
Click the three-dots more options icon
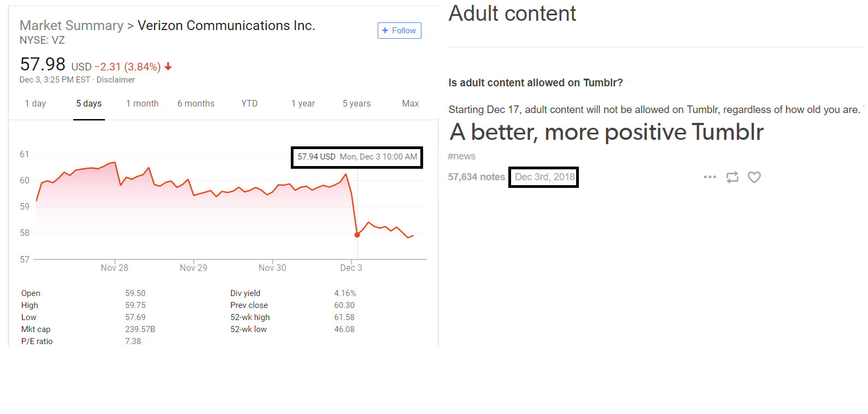click(x=709, y=177)
